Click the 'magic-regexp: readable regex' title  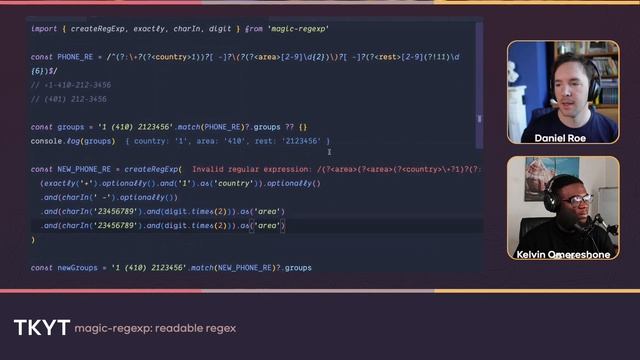(x=155, y=329)
